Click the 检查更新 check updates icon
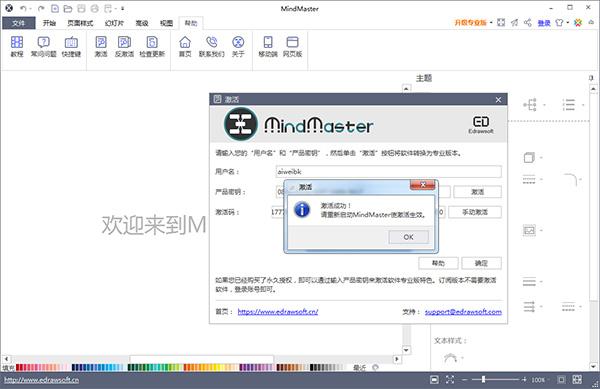 click(x=152, y=46)
